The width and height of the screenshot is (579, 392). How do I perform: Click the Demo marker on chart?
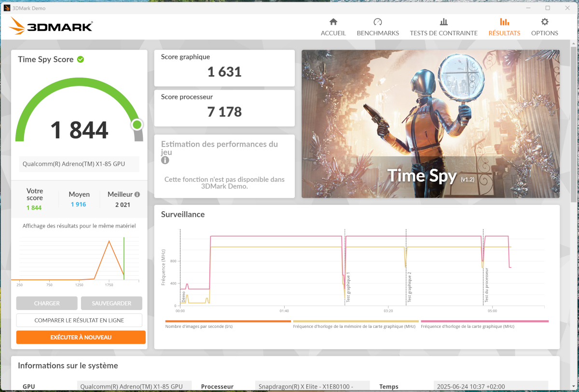[183, 297]
